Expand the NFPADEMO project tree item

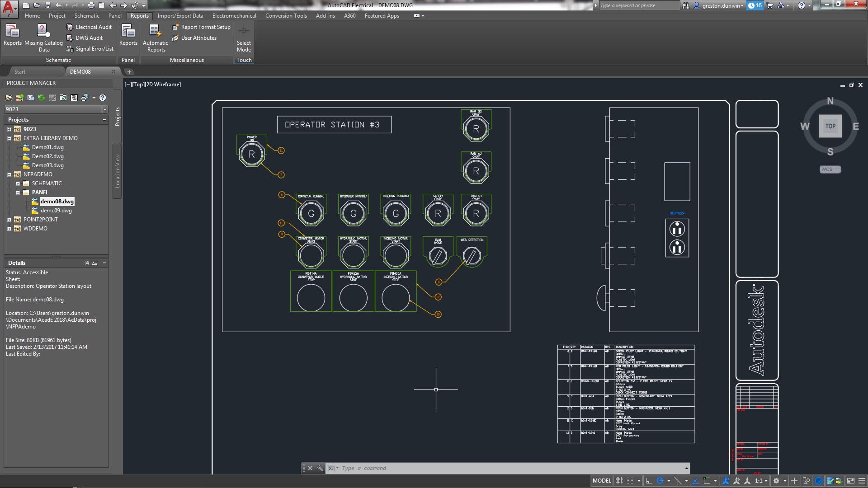point(9,174)
